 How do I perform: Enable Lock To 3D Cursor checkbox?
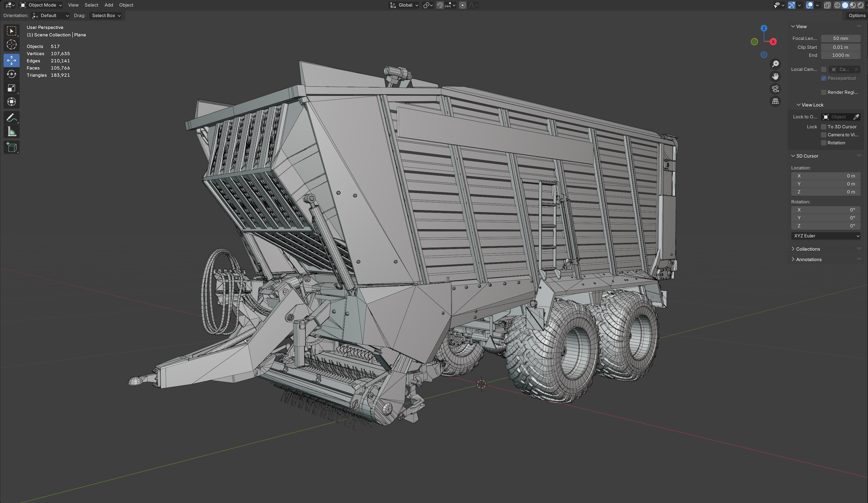pos(824,127)
